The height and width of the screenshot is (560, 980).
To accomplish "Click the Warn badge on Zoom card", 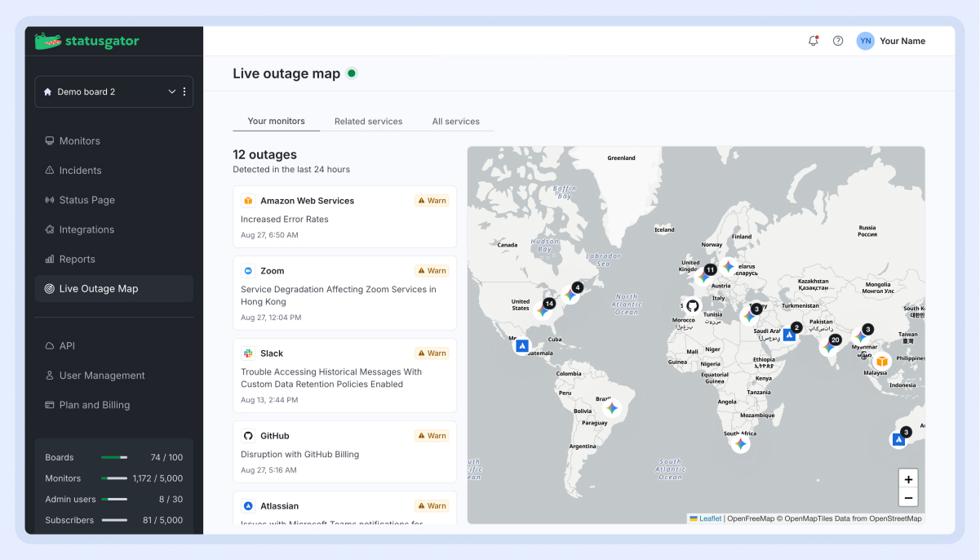I will click(x=432, y=271).
